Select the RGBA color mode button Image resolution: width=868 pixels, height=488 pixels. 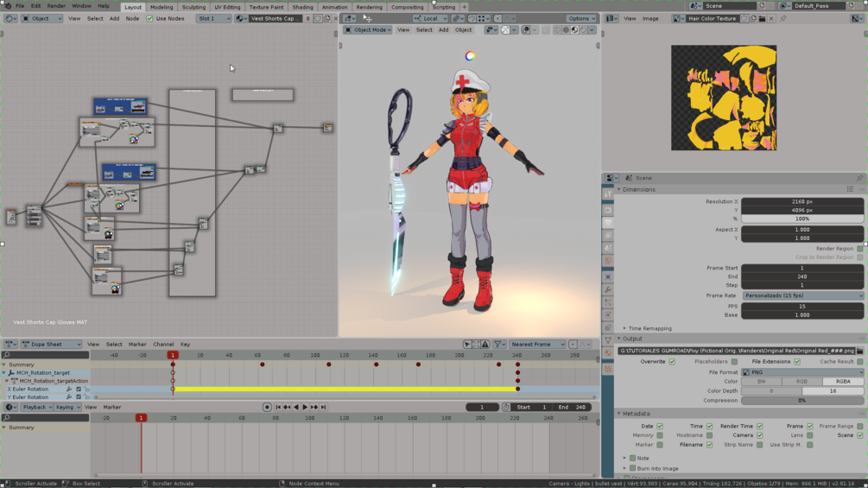(x=843, y=381)
